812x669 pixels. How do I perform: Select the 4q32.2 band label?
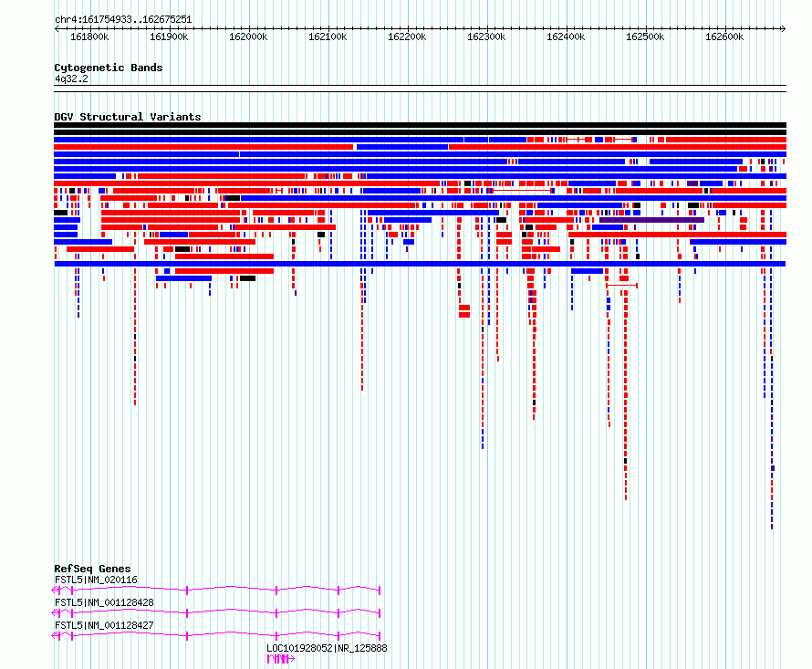tap(71, 78)
